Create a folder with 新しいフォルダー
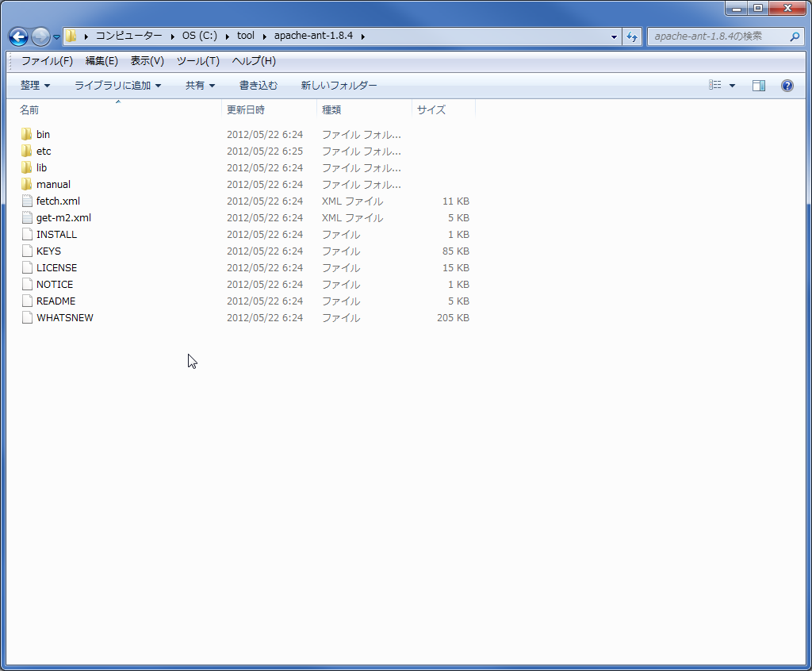Image resolution: width=812 pixels, height=671 pixels. pyautogui.click(x=339, y=85)
